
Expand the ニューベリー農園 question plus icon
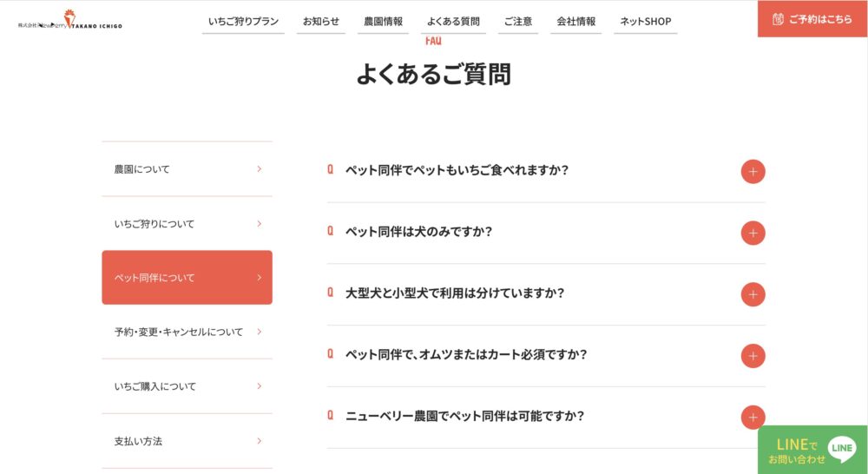pyautogui.click(x=753, y=417)
